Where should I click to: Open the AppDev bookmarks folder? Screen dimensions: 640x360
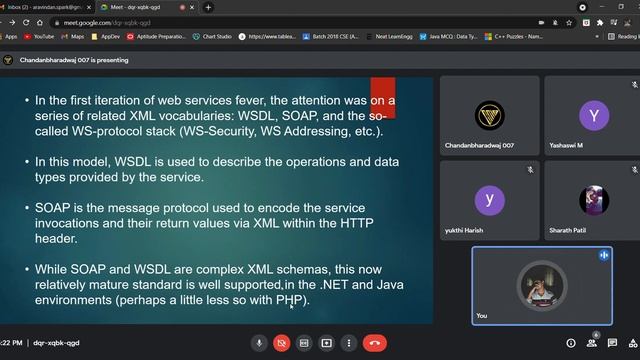point(106,37)
